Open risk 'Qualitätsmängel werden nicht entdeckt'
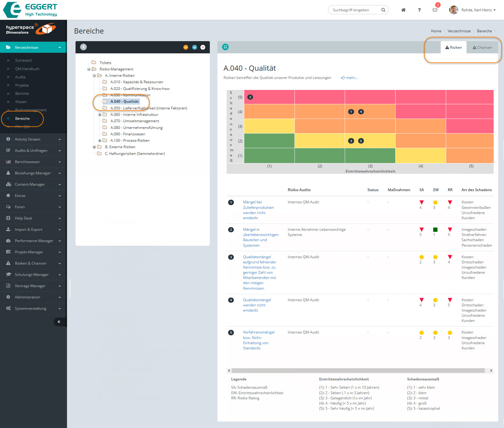This screenshot has height=428, width=504. pyautogui.click(x=254, y=305)
